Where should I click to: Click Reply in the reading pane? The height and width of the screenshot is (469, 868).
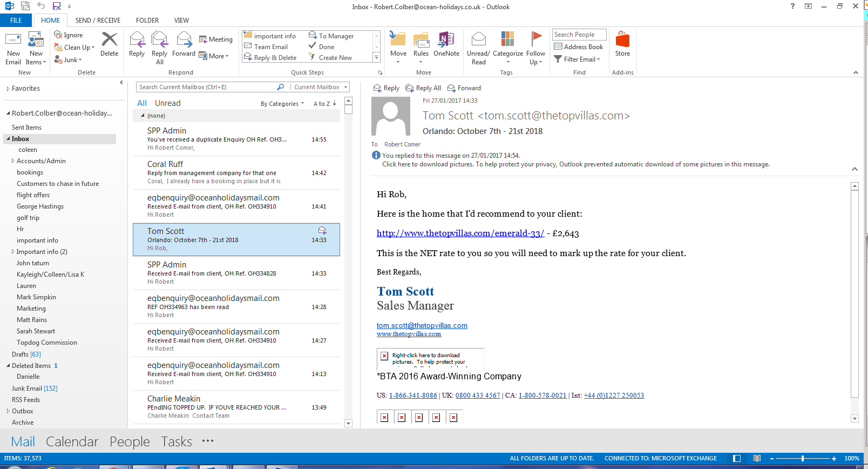(386, 88)
